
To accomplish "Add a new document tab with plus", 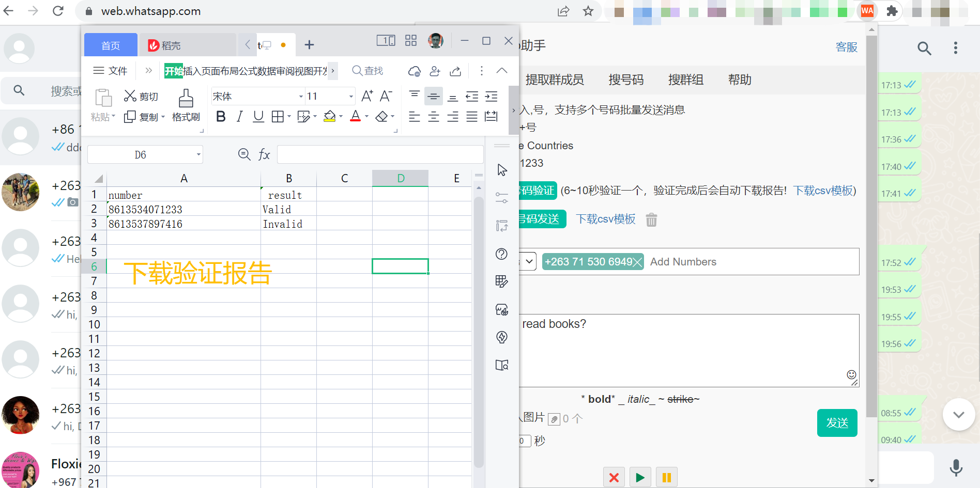I will tap(309, 45).
